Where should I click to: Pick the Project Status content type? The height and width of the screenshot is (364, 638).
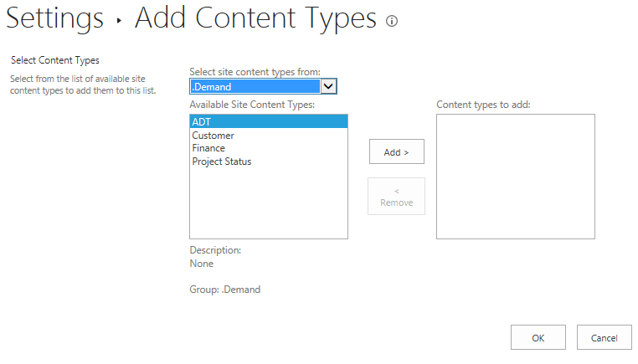coord(221,161)
